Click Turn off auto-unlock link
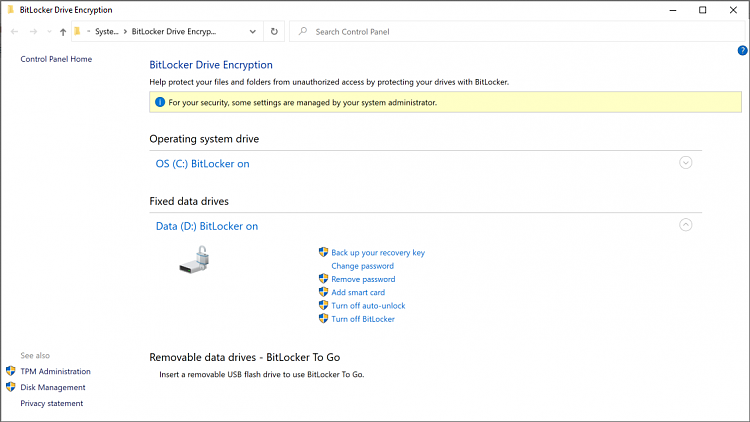750x422 pixels. tap(368, 306)
